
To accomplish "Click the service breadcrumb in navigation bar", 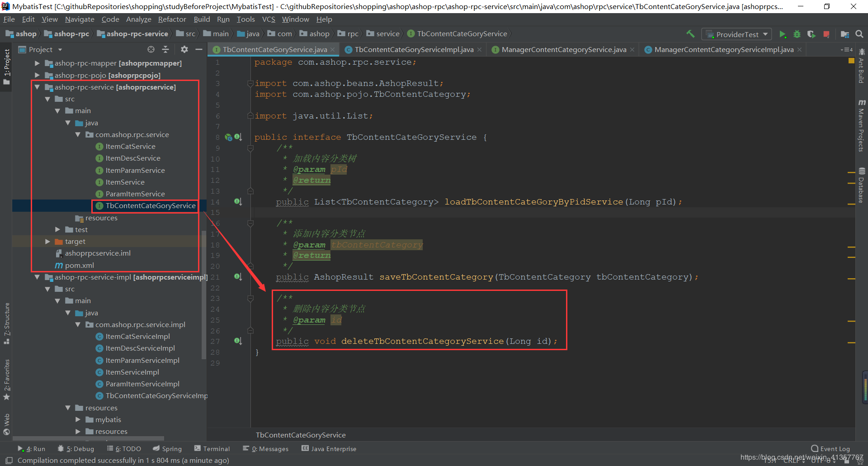I will tap(383, 34).
